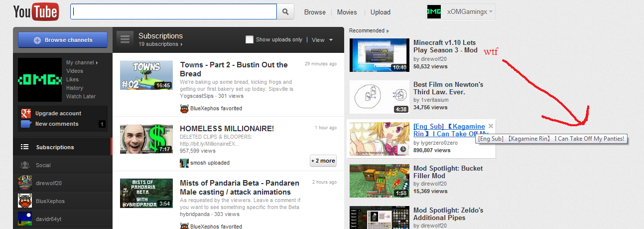
Task: Click the search input field
Action: point(173,12)
